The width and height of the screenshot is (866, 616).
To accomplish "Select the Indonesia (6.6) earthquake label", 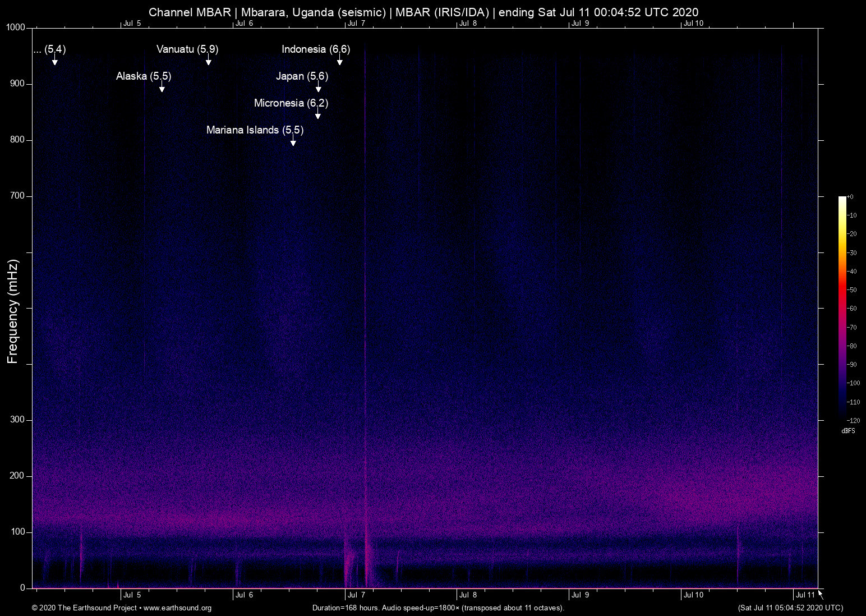I will coord(316,49).
